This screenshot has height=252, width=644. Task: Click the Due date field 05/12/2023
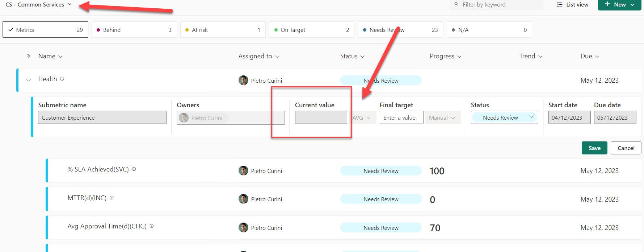[615, 117]
